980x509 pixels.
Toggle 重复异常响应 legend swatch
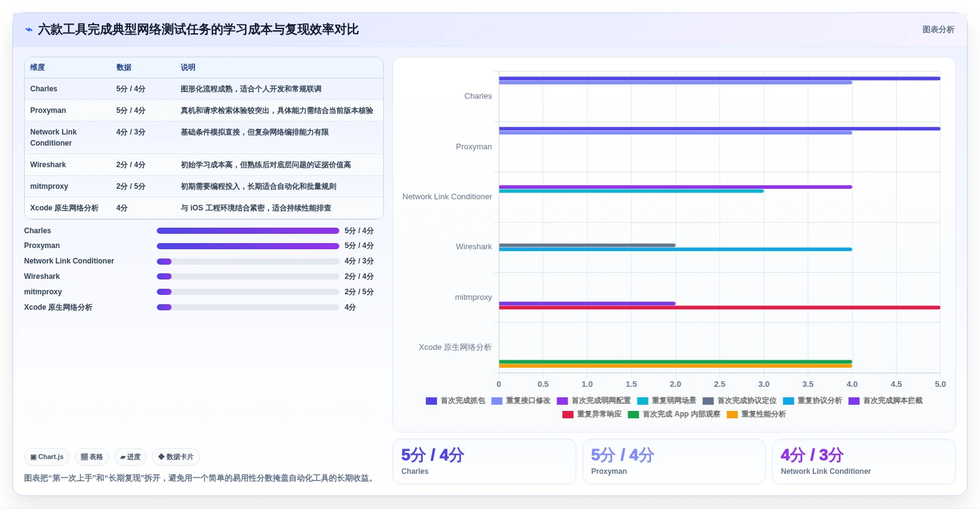[x=568, y=415]
